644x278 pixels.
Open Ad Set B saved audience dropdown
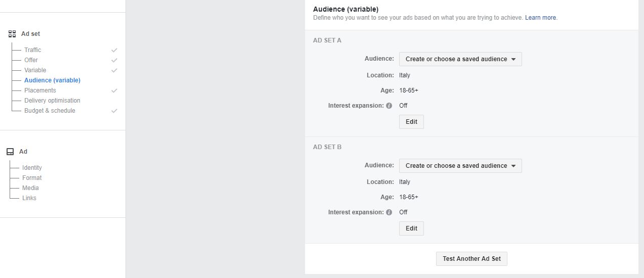(x=460, y=166)
